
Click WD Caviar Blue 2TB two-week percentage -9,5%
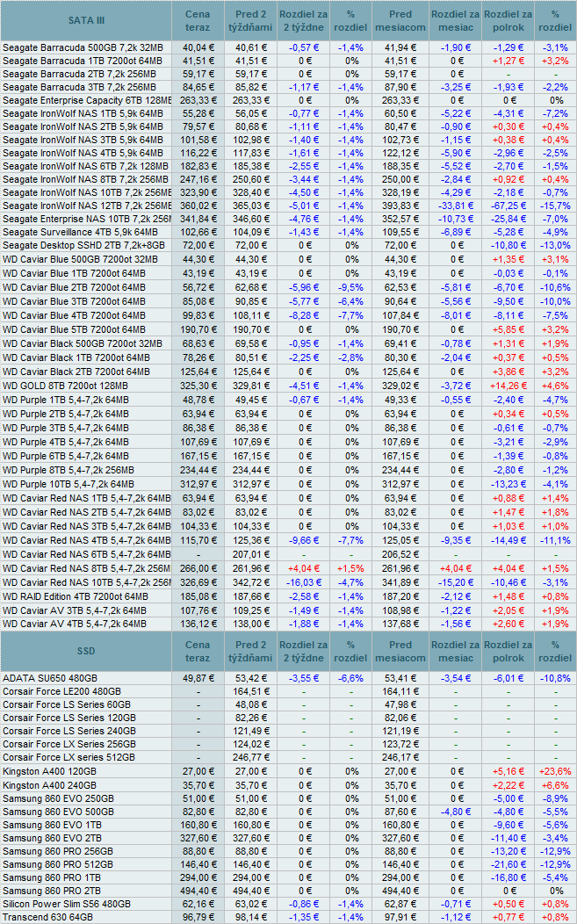(x=350, y=288)
